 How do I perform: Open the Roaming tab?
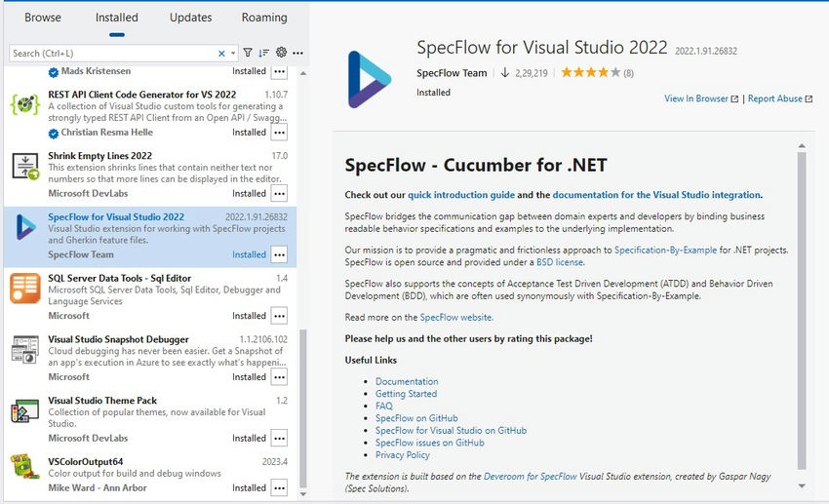[x=264, y=18]
